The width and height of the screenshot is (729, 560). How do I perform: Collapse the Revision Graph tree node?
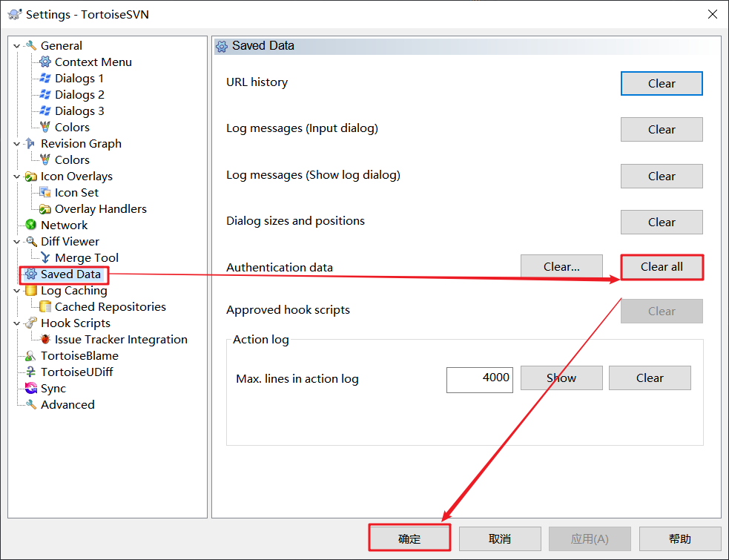coord(17,144)
